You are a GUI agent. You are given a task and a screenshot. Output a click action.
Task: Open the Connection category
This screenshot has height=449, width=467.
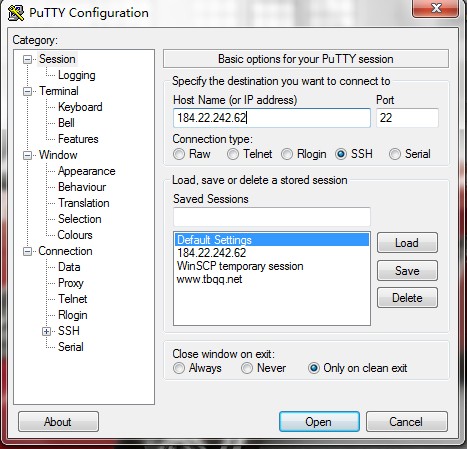(x=65, y=251)
